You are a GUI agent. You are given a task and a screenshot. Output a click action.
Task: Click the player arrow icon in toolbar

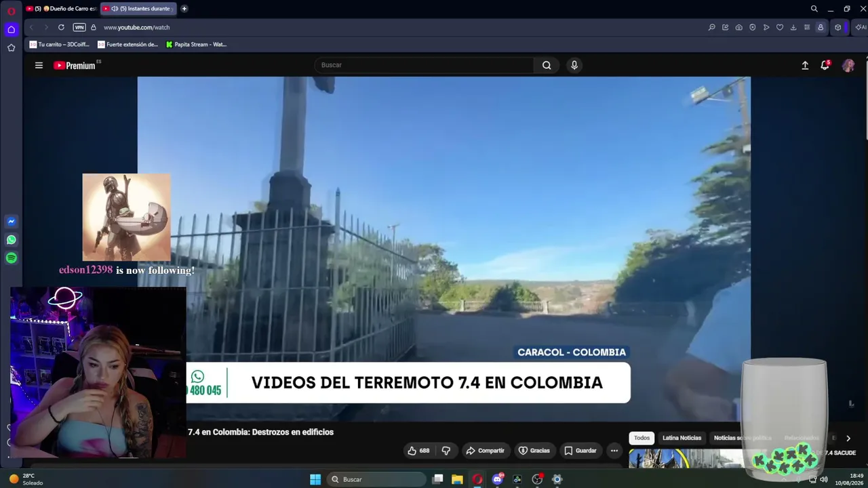pos(766,27)
